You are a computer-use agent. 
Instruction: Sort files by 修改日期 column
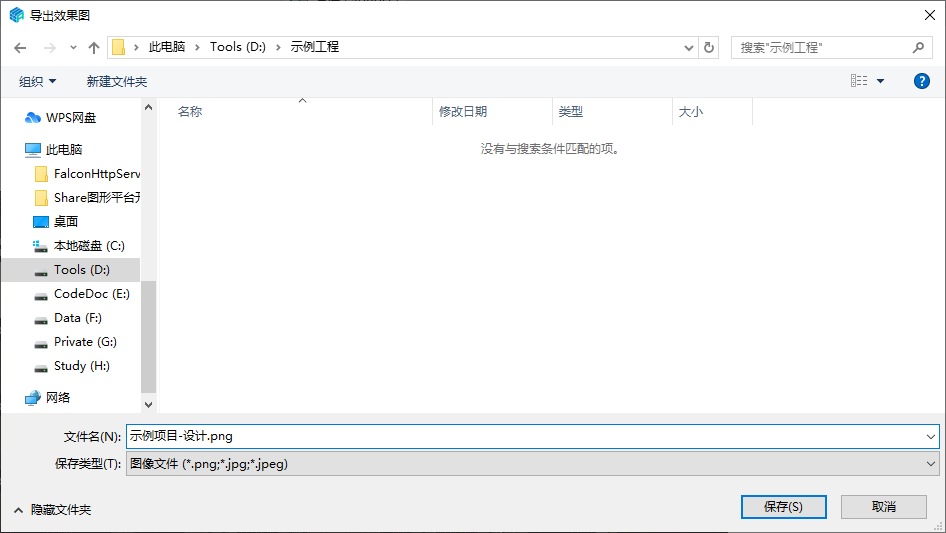point(464,112)
